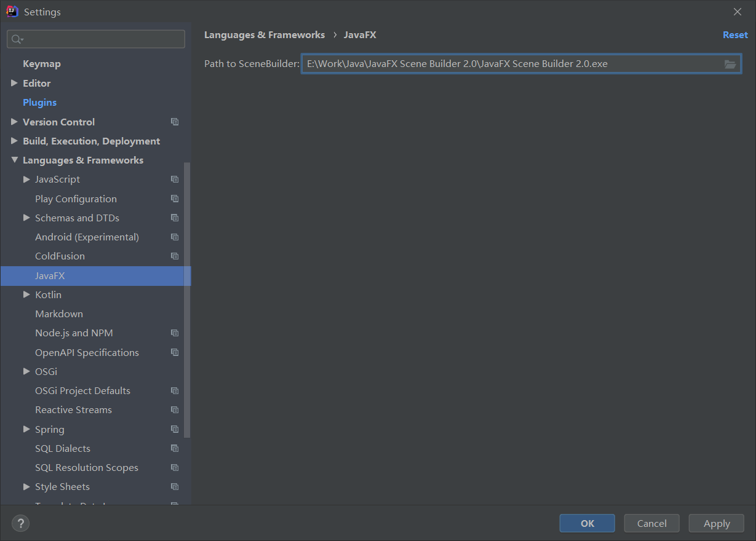This screenshot has width=756, height=541.
Task: Click the IntelliJ logo in title bar
Action: tap(12, 12)
